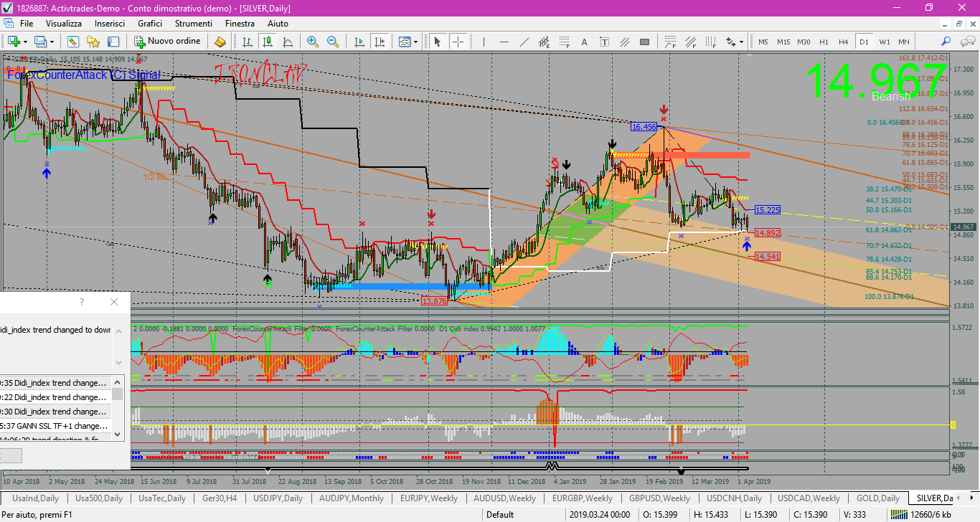Zoom in the chart magnifier
980x522 pixels.
click(x=313, y=42)
